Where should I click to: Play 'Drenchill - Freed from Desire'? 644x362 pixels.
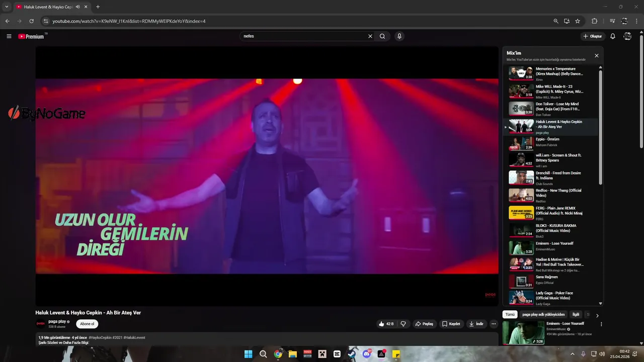click(x=552, y=178)
